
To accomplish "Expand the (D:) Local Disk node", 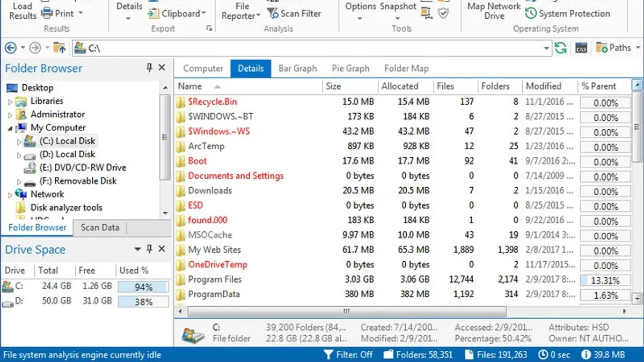I will click(19, 155).
